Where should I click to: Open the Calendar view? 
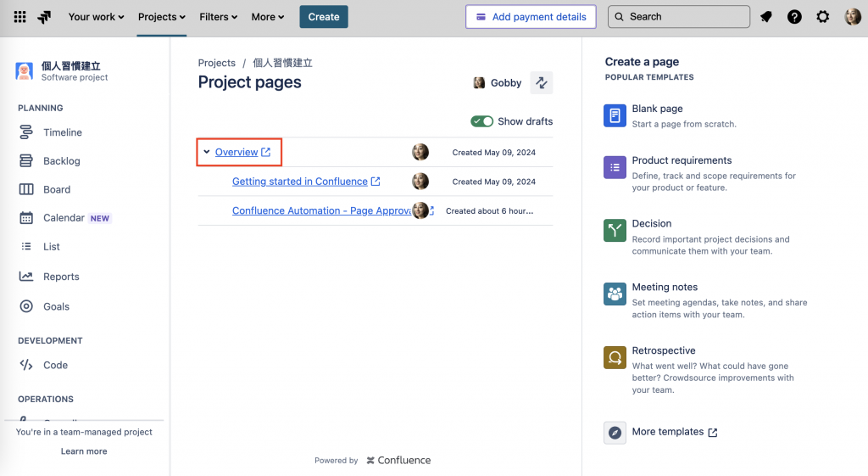click(x=64, y=218)
